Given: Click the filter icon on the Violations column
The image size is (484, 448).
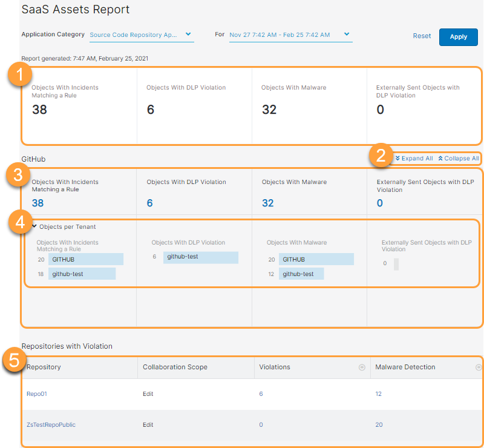Looking at the screenshot, I should [362, 367].
